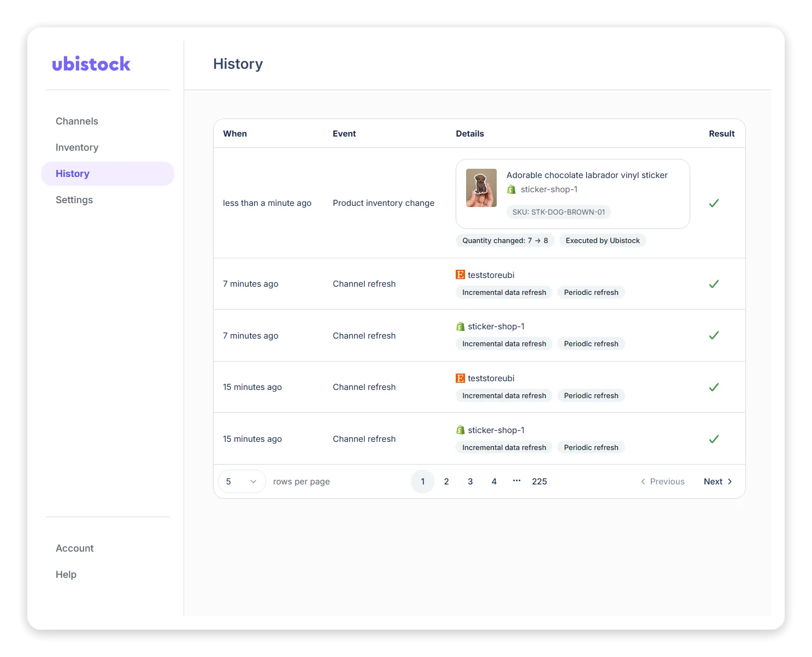Click the Shopify icon next to sticker-shop-1
This screenshot has width=812, height=657.
tap(511, 189)
